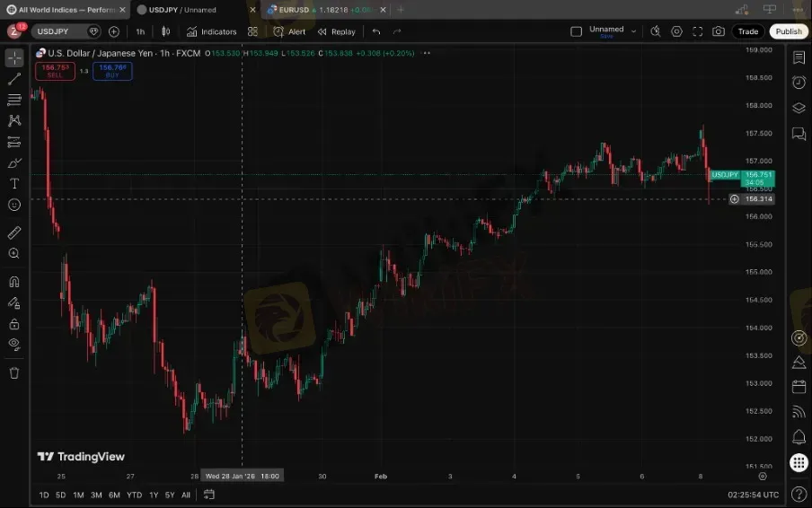Click the blue BUY price button
This screenshot has width=812, height=508.
112,71
